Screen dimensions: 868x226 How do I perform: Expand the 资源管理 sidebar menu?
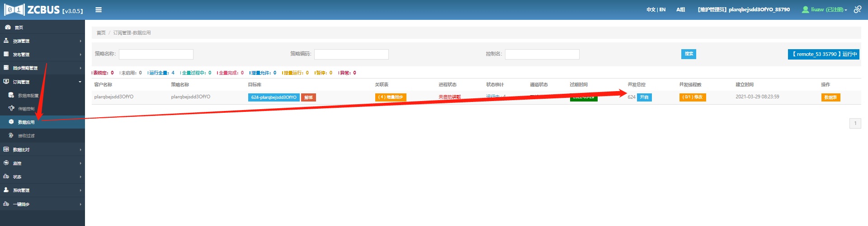pyautogui.click(x=42, y=41)
